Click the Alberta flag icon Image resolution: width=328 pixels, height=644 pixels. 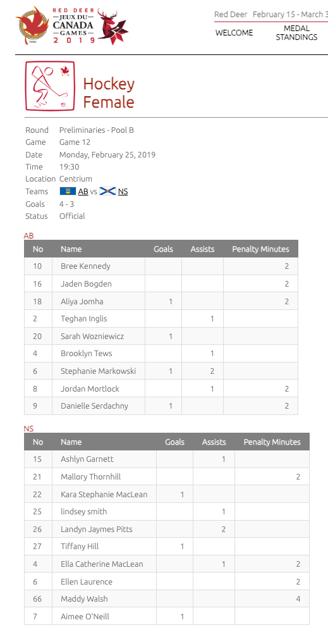[68, 192]
